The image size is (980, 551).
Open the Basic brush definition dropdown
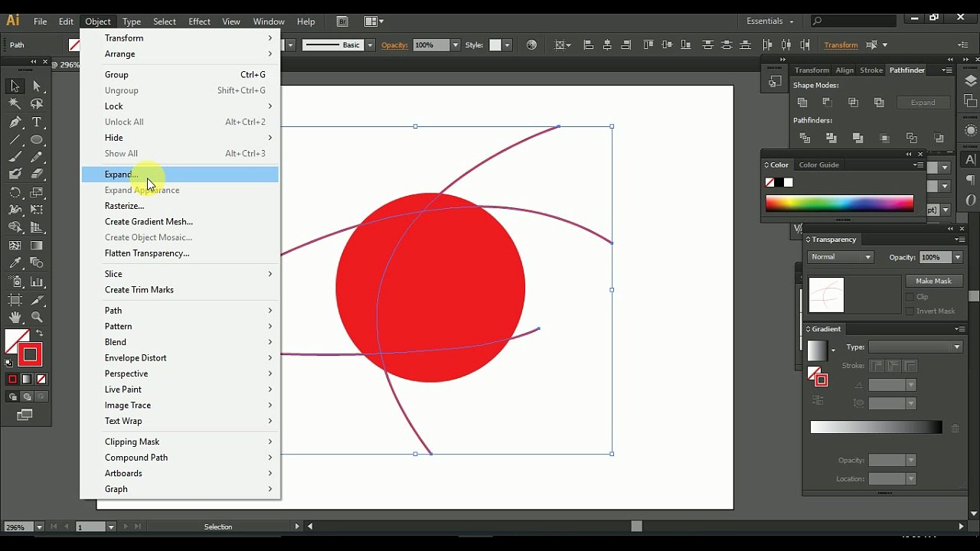370,45
